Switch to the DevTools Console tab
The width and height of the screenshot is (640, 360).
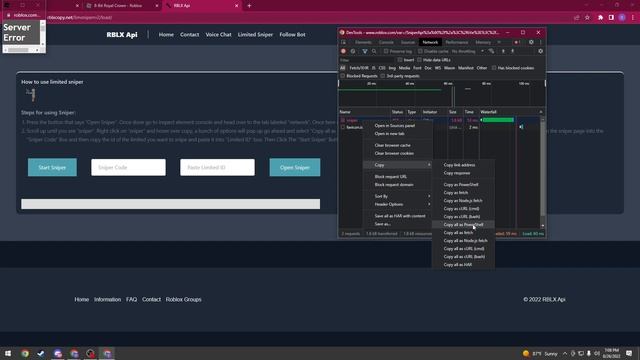click(x=386, y=42)
